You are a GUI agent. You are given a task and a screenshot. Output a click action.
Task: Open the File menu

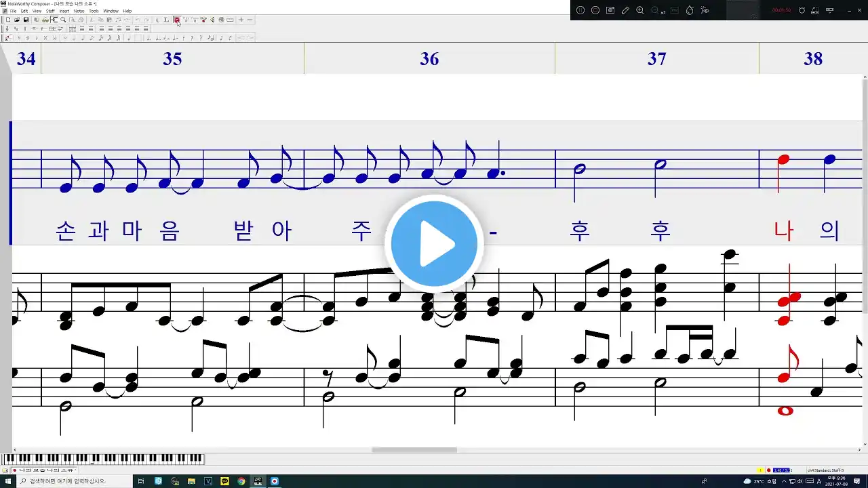(13, 11)
